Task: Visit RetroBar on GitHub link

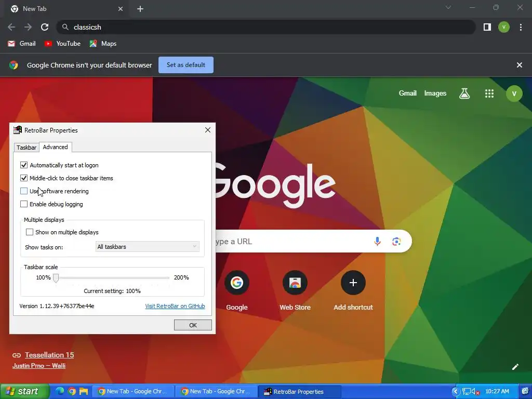Action: coord(175,306)
